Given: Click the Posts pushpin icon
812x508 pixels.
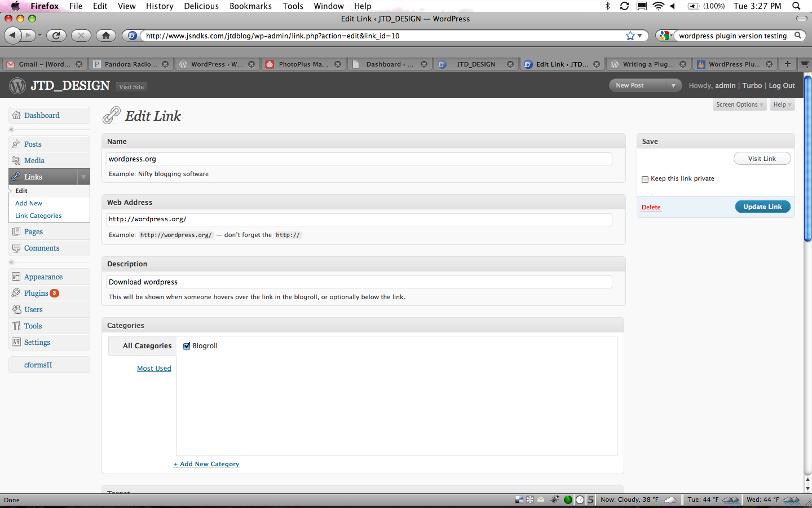Looking at the screenshot, I should tap(16, 144).
